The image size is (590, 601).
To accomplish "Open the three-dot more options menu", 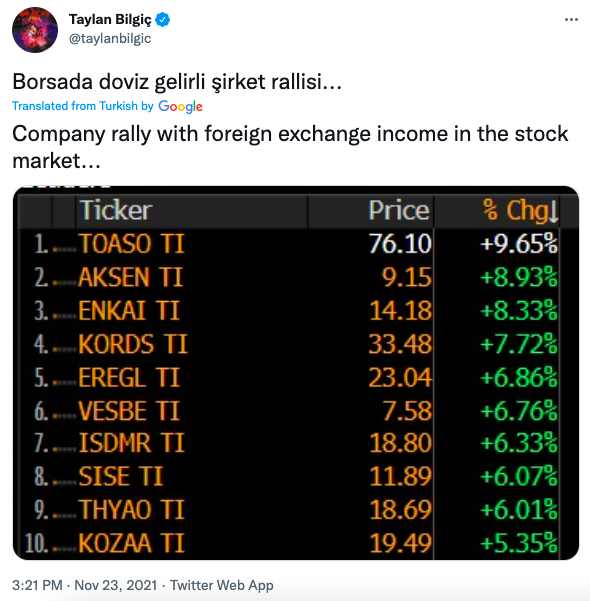I will (x=571, y=20).
